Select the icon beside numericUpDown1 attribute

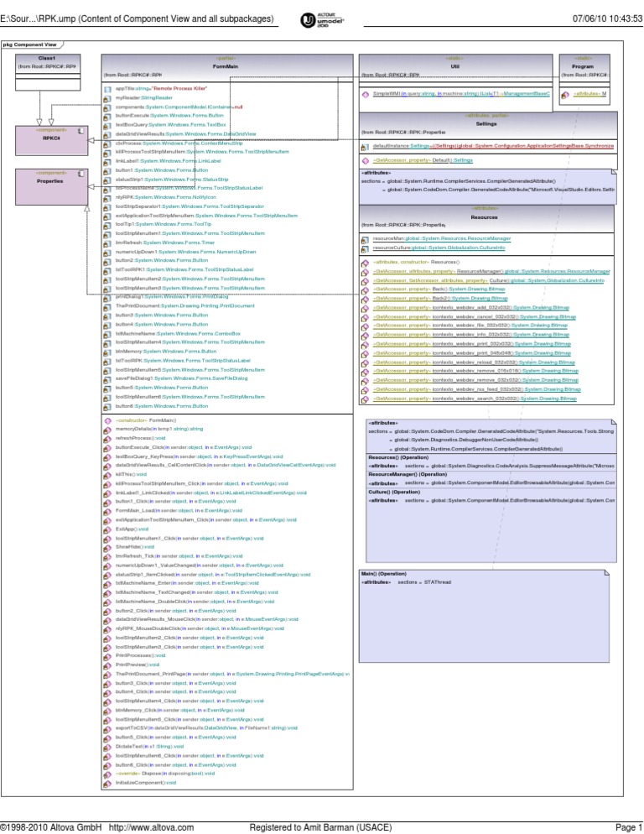click(x=107, y=252)
